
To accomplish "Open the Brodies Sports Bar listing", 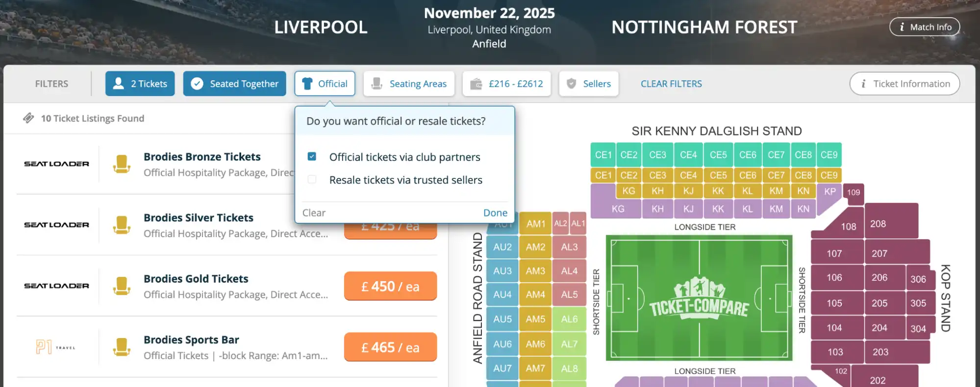I will (191, 339).
